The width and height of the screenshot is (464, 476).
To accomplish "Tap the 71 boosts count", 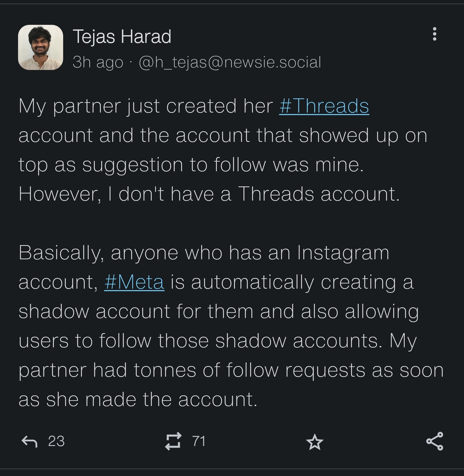I will (x=199, y=441).
